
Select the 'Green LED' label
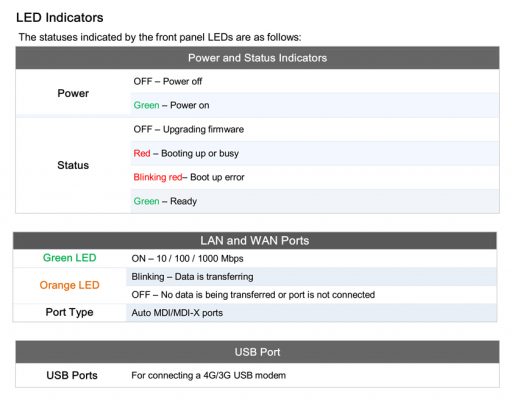click(70, 258)
